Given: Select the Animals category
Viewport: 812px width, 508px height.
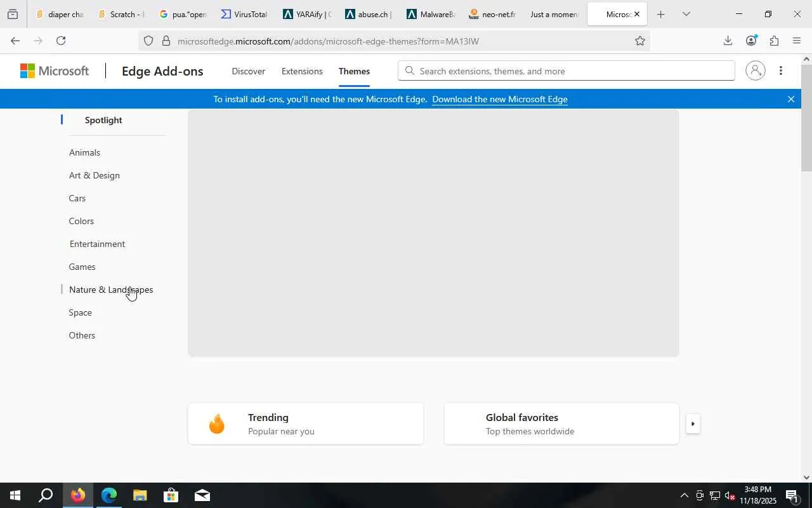Looking at the screenshot, I should pyautogui.click(x=84, y=152).
